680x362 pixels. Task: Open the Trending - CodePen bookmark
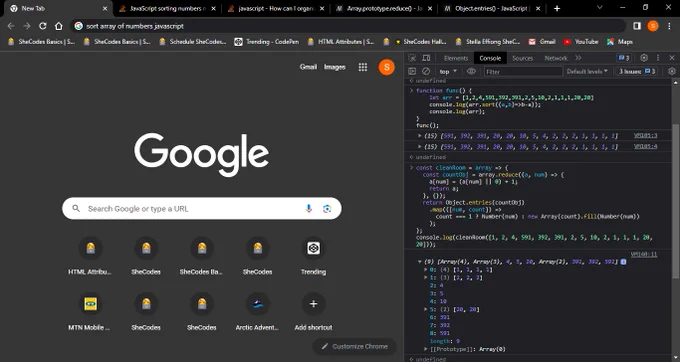[x=266, y=42]
